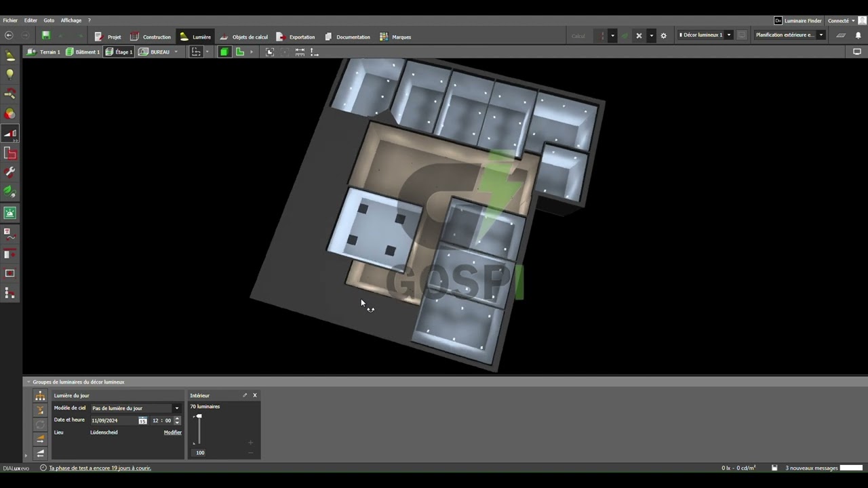
Task: Open the calendar date picker
Action: (142, 420)
